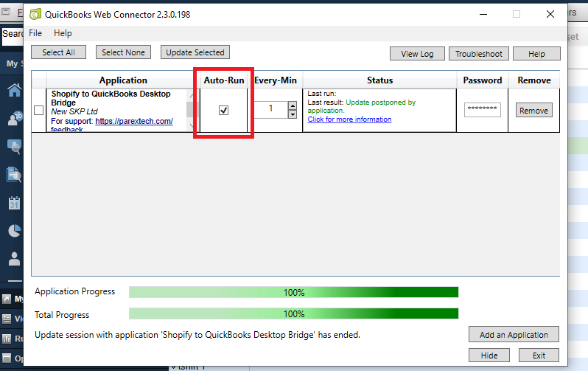588x371 pixels.
Task: Click the Every-Min interval field
Action: [x=270, y=109]
